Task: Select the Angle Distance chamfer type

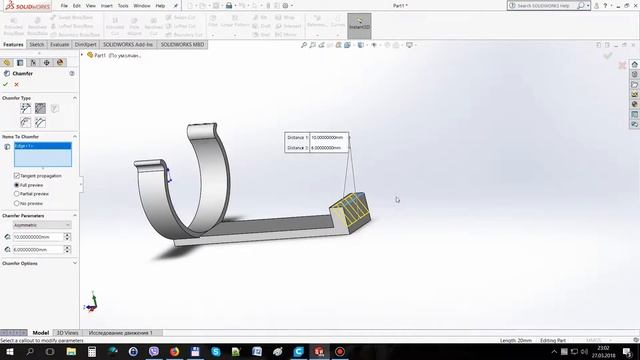Action: point(26,108)
